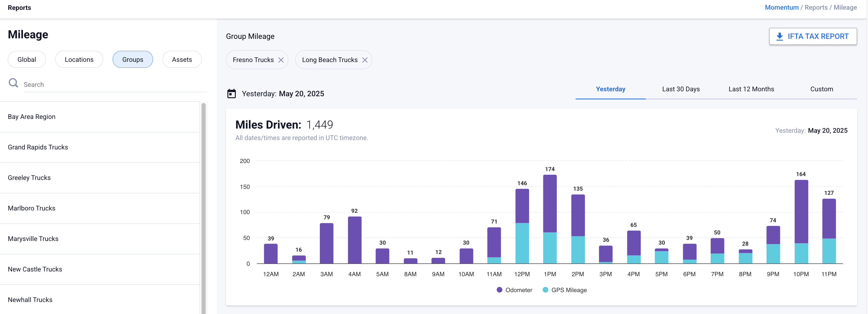Remove the Fresno Trucks chip
868x314 pixels.
click(281, 60)
